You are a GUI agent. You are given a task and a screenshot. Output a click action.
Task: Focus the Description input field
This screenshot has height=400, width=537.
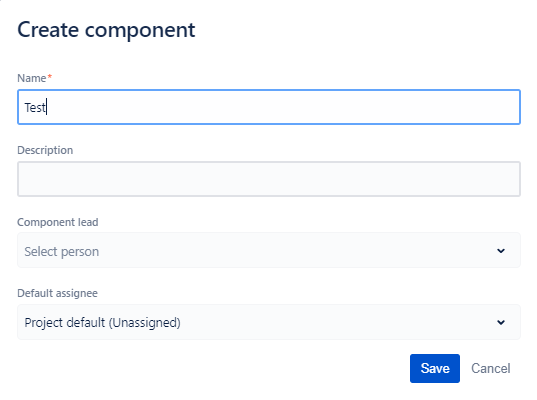[269, 179]
